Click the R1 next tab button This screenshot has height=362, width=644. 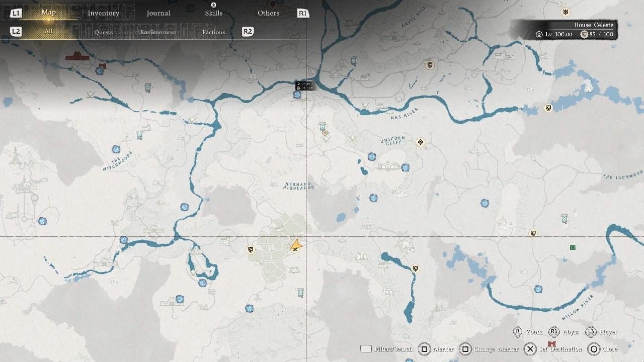tap(303, 13)
